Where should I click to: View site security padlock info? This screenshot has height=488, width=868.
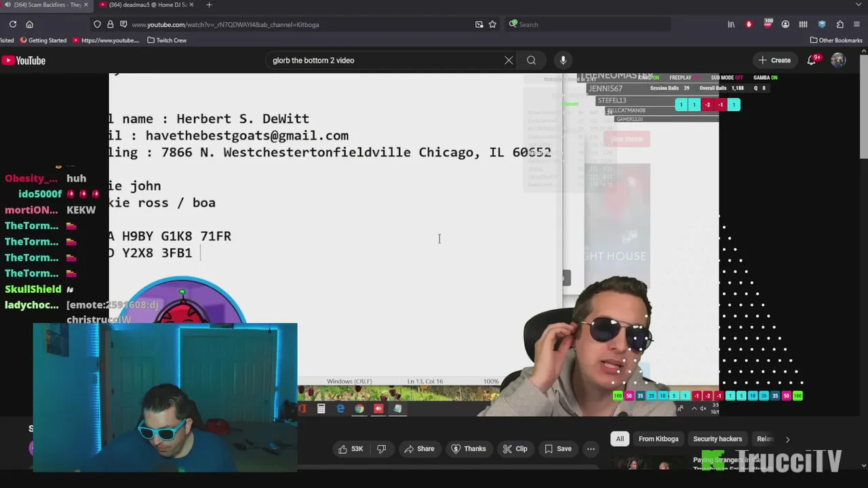110,24
